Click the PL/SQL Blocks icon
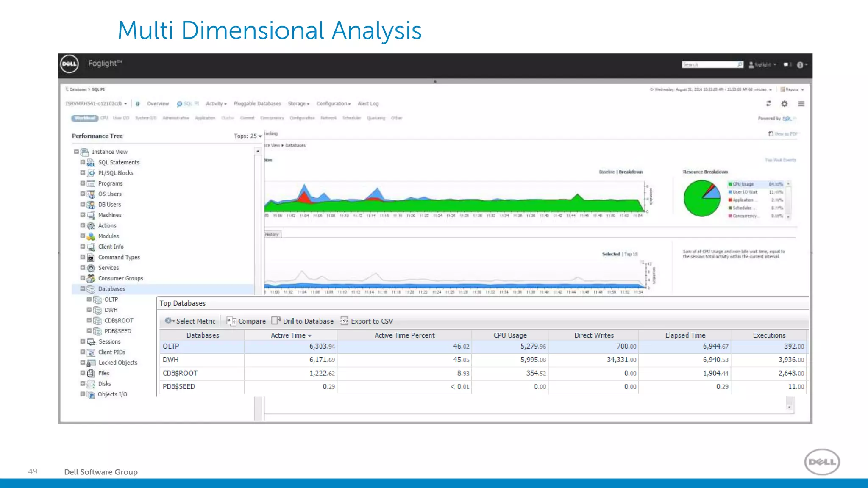The height and width of the screenshot is (488, 868). coord(91,173)
